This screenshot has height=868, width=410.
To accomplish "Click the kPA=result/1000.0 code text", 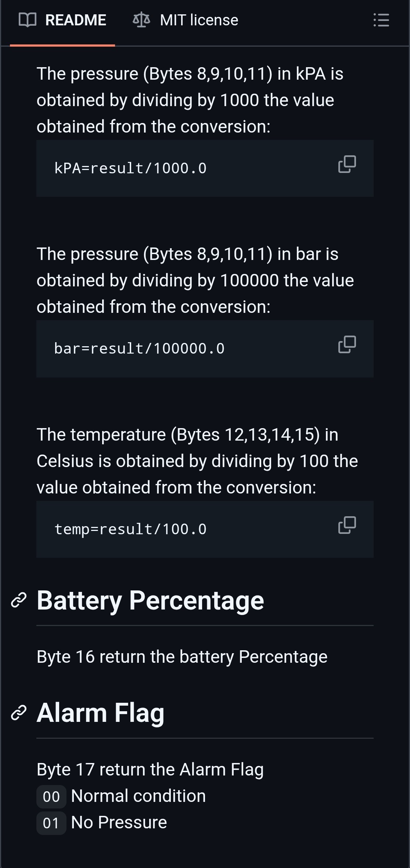I will pyautogui.click(x=130, y=169).
